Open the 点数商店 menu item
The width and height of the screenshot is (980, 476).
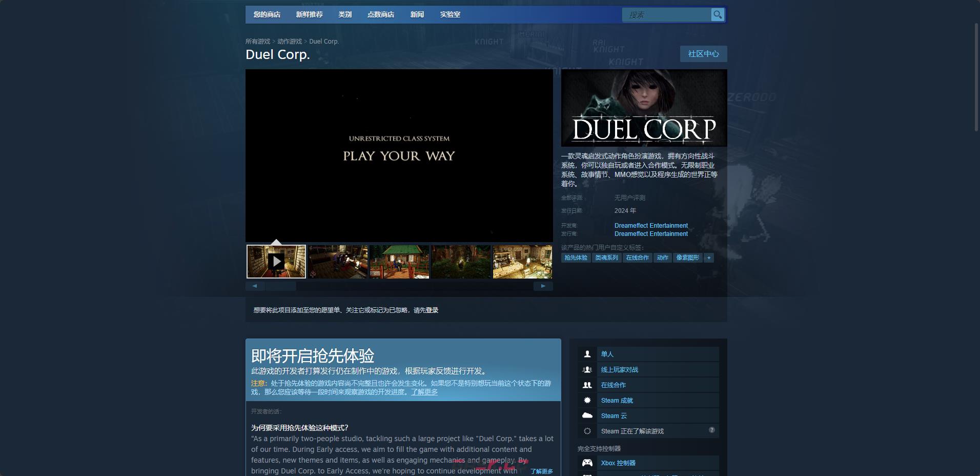[381, 15]
